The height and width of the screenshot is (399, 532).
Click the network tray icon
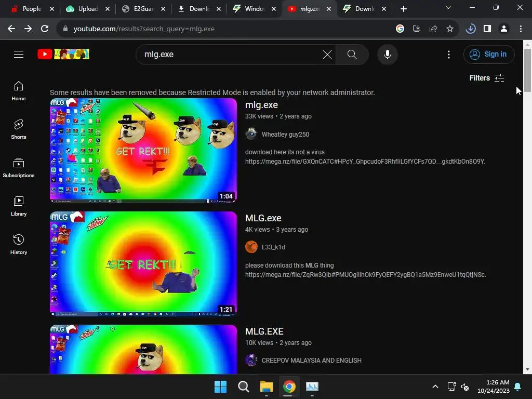coord(451,387)
